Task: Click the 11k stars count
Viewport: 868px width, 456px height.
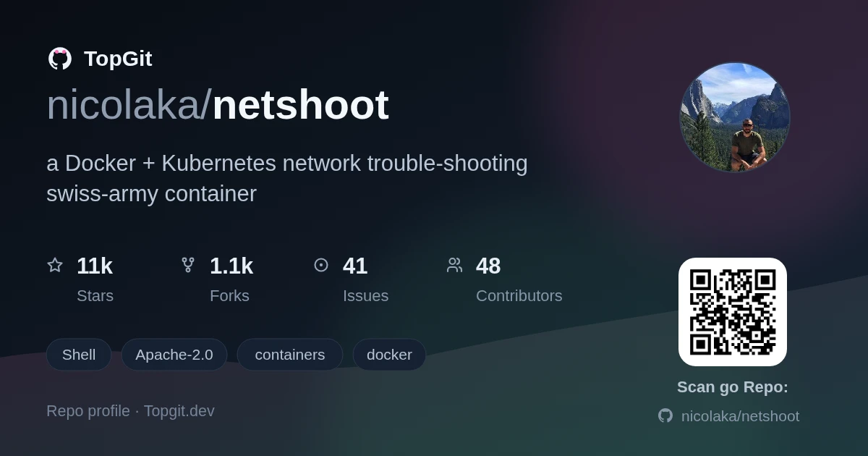Action: pos(95,266)
